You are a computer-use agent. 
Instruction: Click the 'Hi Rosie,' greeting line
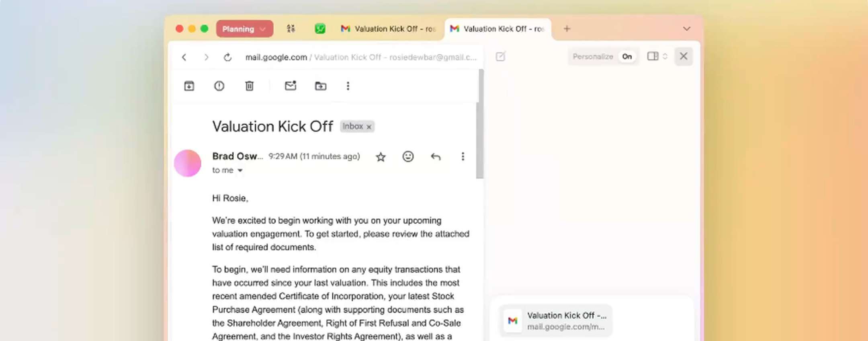tap(230, 198)
